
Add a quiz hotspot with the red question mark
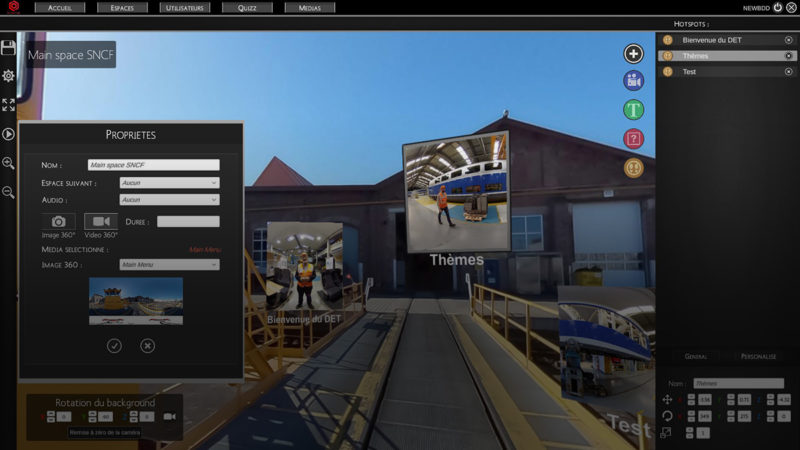(x=633, y=139)
